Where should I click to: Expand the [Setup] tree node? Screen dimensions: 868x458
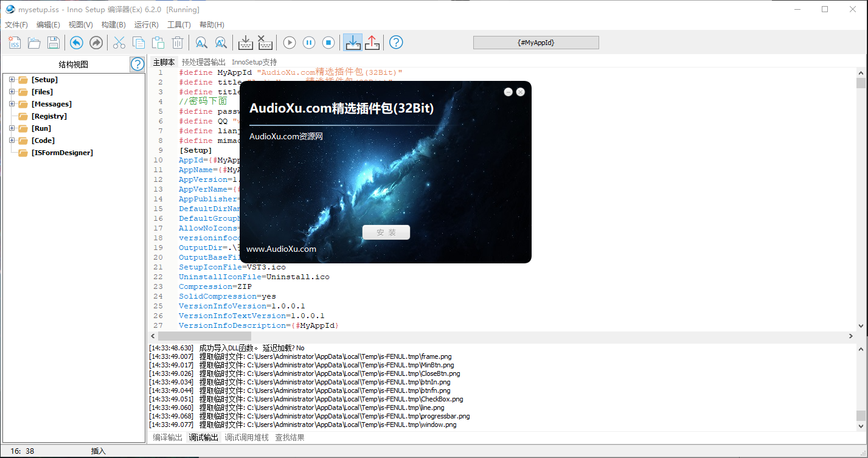(x=12, y=80)
